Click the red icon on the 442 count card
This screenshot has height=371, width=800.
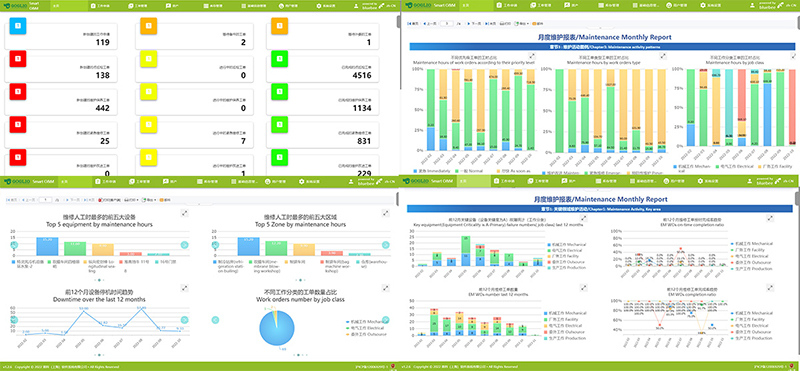(x=17, y=92)
